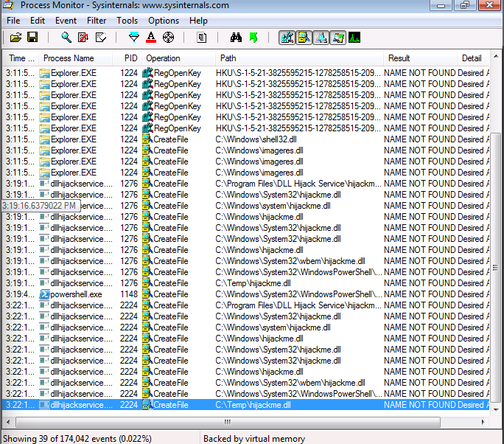The image size is (504, 444).
Task: Toggle the Capture magnifier icon
Action: [x=66, y=38]
